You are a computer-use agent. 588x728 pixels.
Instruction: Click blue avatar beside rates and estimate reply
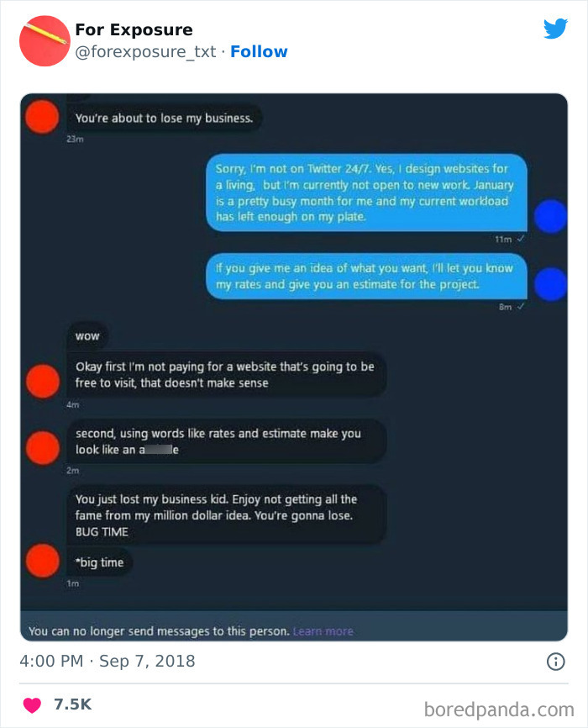tap(550, 283)
